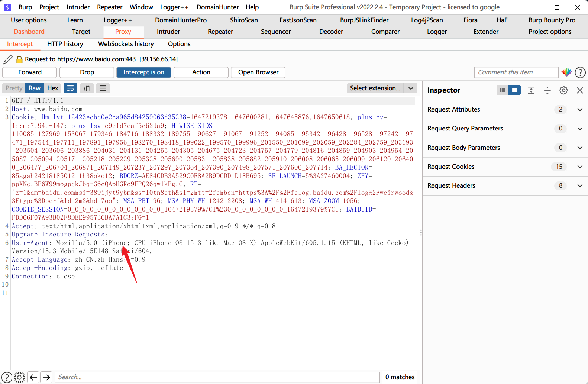
Task: Click the Host header line text
Action: [47, 109]
